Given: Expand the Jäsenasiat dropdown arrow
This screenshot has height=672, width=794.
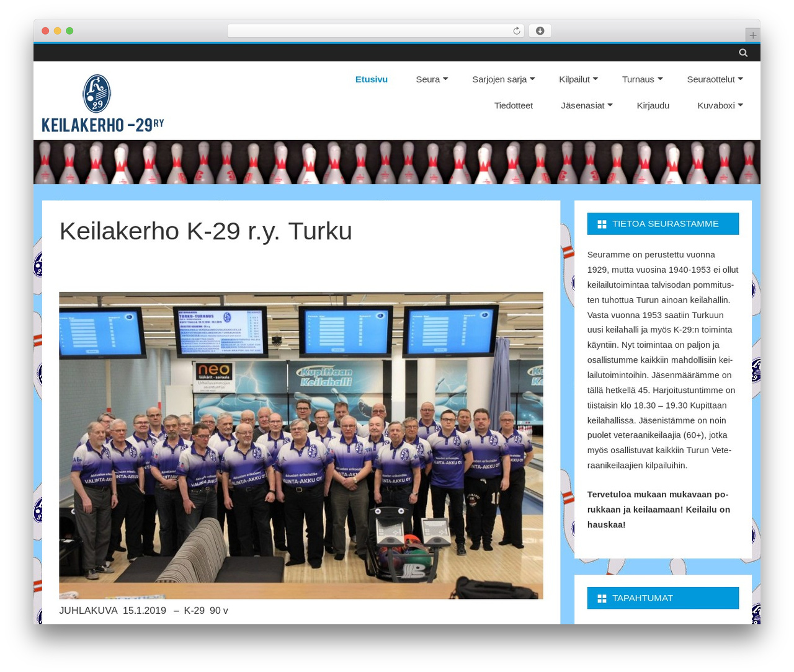Looking at the screenshot, I should tap(610, 105).
